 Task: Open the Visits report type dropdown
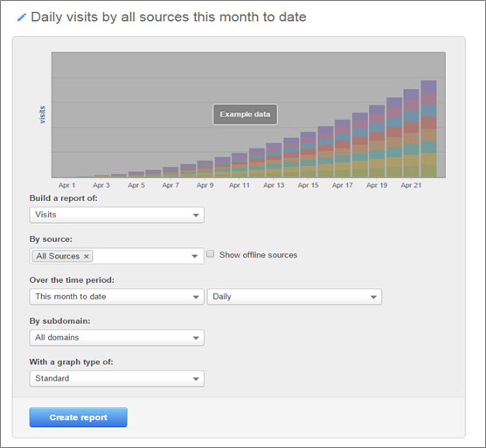[116, 215]
